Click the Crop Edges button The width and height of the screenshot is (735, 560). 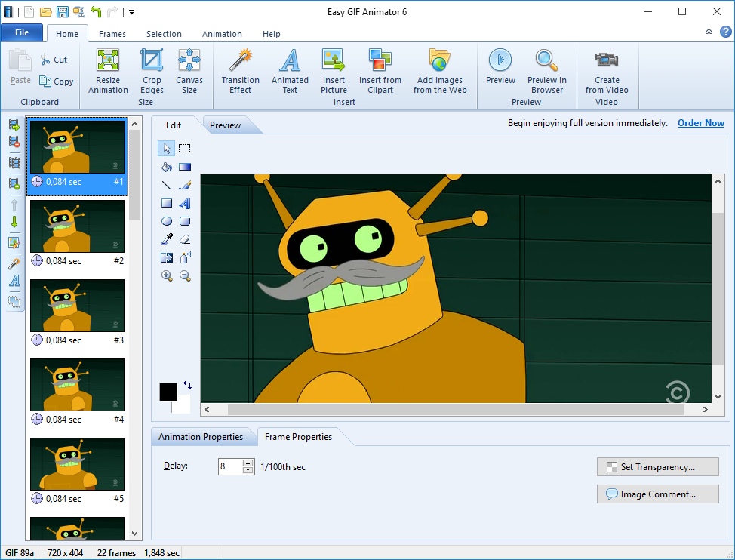click(152, 71)
